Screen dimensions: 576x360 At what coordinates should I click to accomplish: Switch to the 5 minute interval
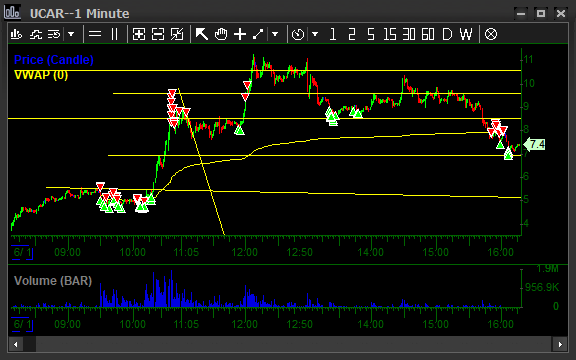tap(371, 35)
